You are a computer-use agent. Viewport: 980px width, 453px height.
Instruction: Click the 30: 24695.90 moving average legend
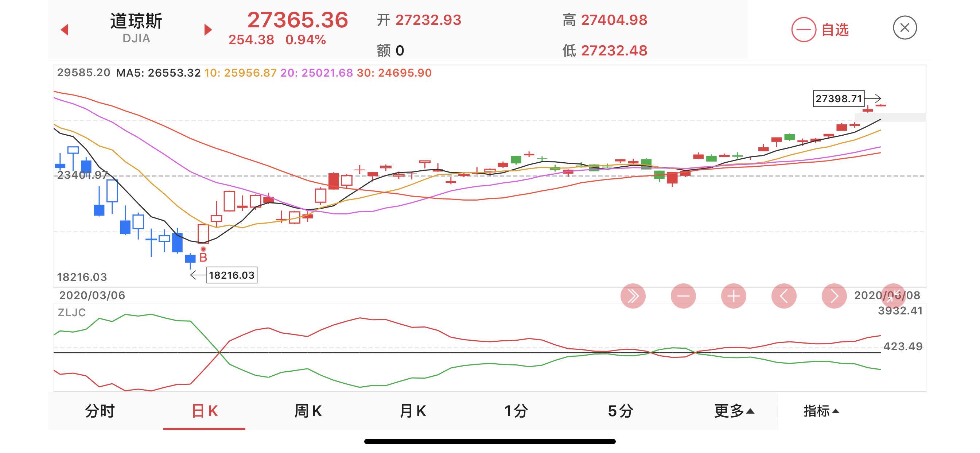[394, 73]
